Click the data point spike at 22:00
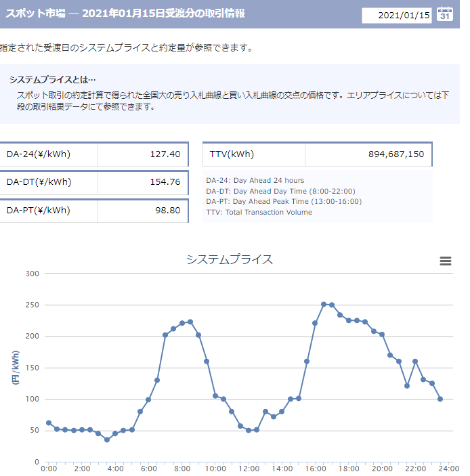The image size is (470, 476). [x=415, y=362]
